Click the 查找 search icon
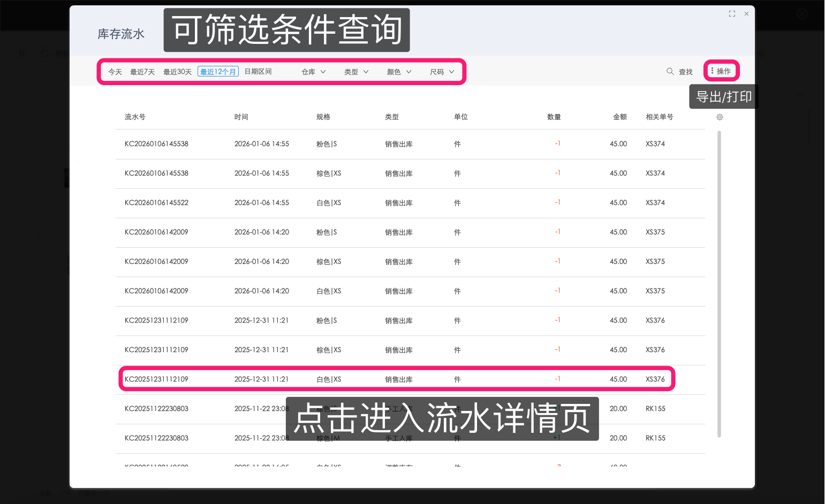This screenshot has height=504, width=825. coord(670,71)
